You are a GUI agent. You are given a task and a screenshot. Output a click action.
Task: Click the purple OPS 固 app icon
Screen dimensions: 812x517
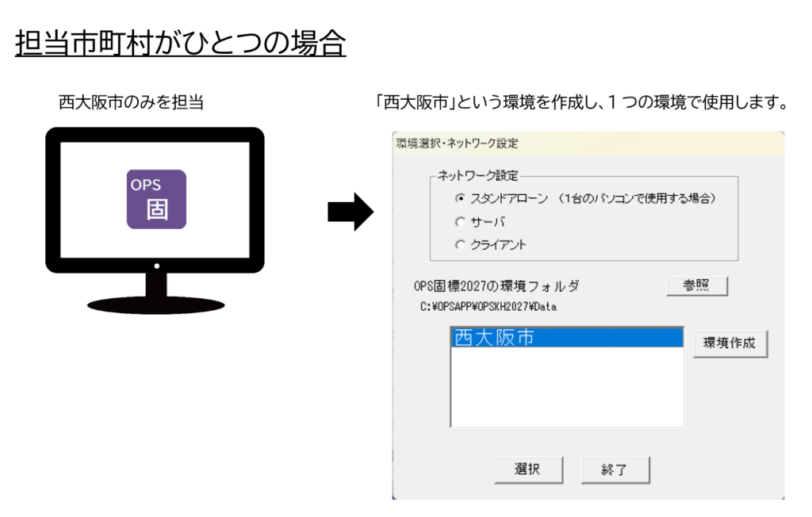pos(156,199)
